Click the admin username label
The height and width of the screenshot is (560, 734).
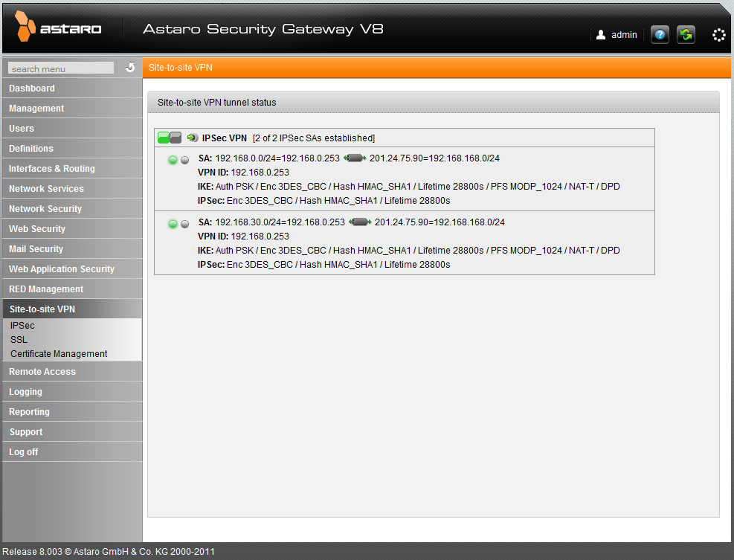click(x=624, y=35)
